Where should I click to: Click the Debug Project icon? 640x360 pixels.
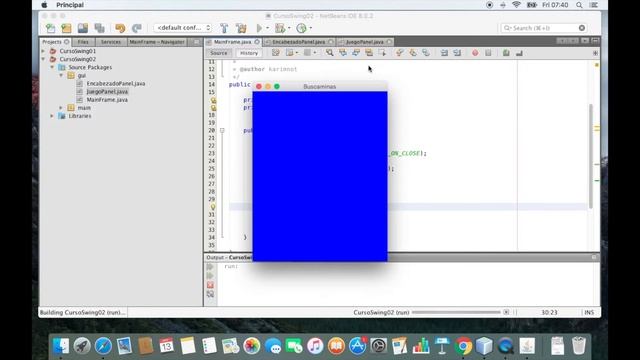pyautogui.click(x=280, y=28)
